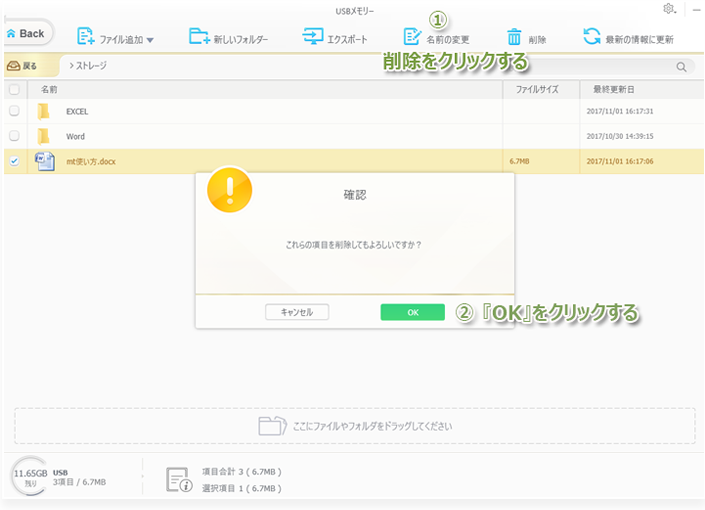705x510 pixels.
Task: Sort by 最終更新日 column header
Action: click(x=614, y=89)
